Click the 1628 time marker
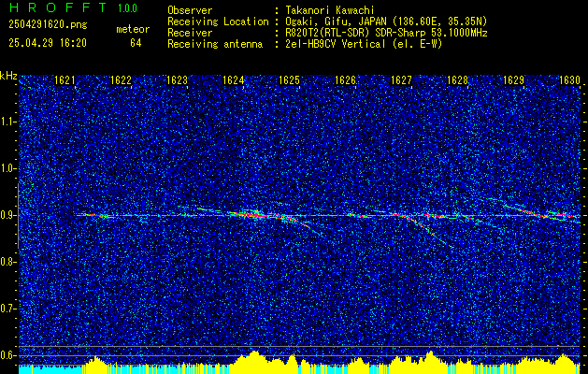This screenshot has height=374, width=588. (457, 80)
